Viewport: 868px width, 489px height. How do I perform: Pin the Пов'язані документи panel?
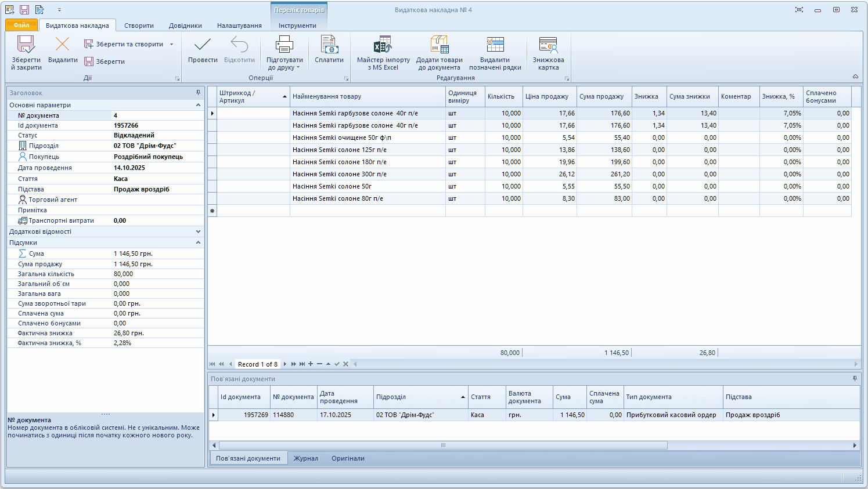point(855,379)
